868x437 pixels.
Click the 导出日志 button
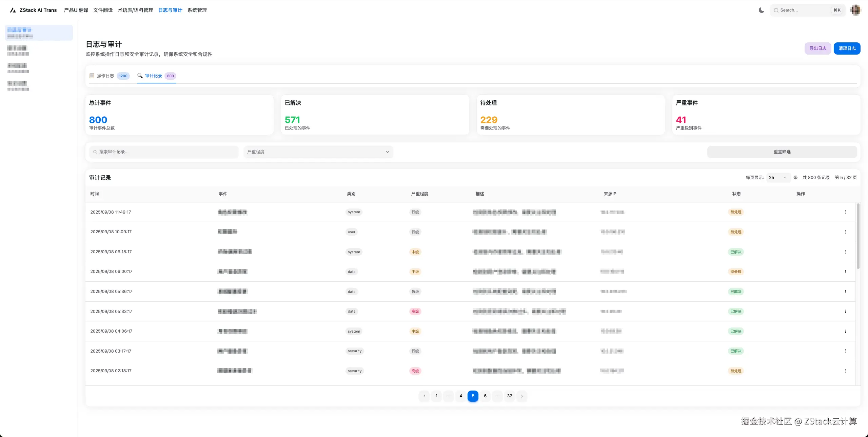pos(817,48)
